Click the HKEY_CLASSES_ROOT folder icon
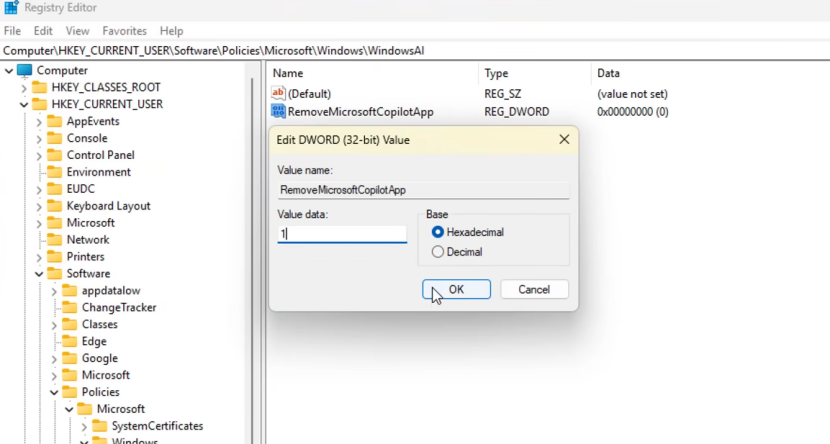Image resolution: width=830 pixels, height=444 pixels. click(x=39, y=87)
